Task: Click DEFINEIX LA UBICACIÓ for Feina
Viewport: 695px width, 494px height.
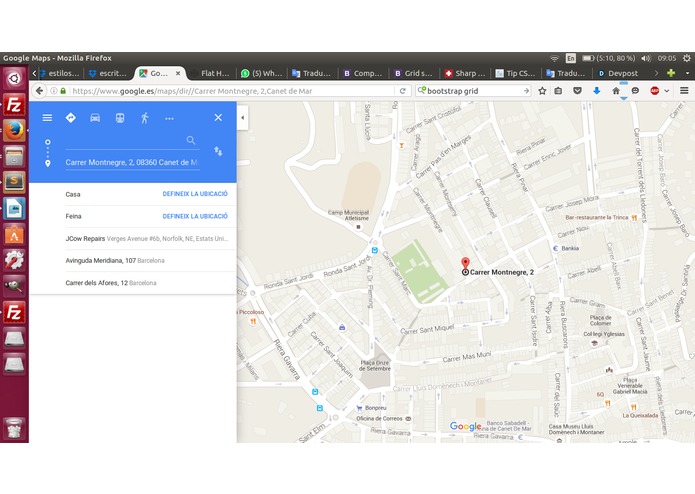Action: pyautogui.click(x=195, y=216)
